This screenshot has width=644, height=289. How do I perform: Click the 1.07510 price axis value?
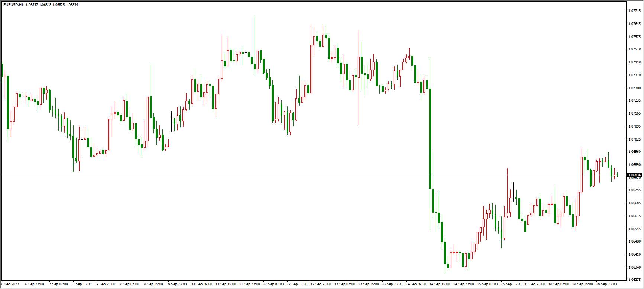[x=634, y=49]
